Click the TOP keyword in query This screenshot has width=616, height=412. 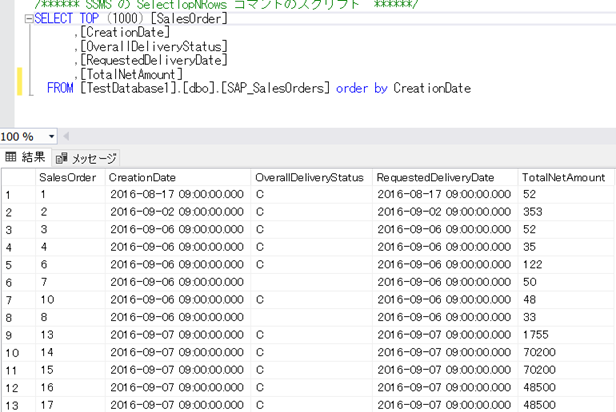pos(89,18)
